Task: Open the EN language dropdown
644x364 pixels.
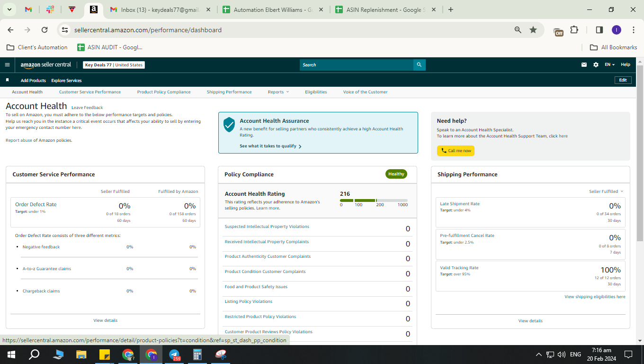Action: pos(609,65)
